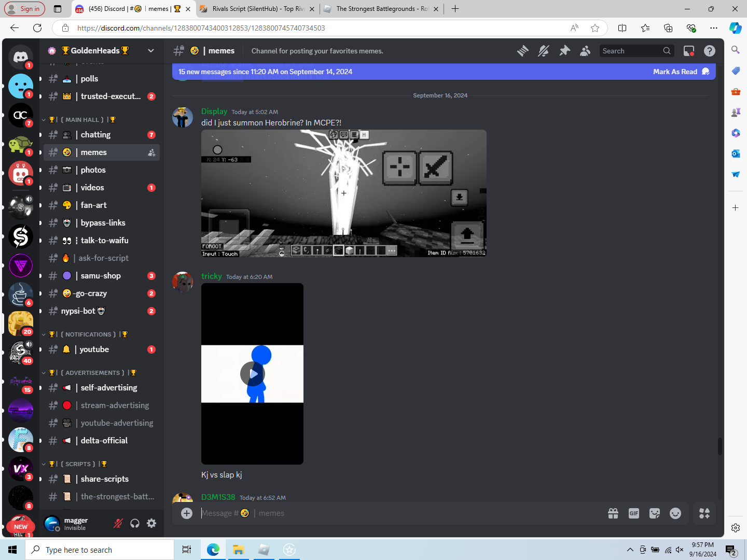Open the samu-shop channel
The height and width of the screenshot is (560, 747).
tap(102, 276)
